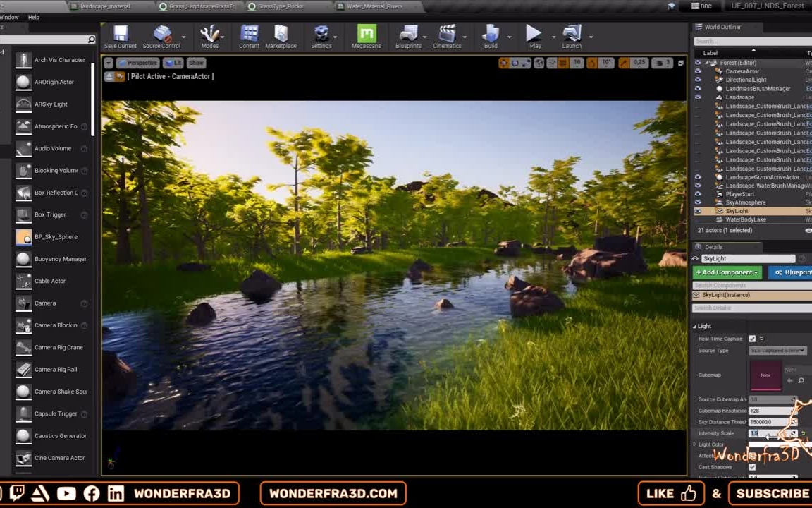The image size is (812, 508).
Task: Open Cinematics from the toolbar
Action: [x=447, y=34]
